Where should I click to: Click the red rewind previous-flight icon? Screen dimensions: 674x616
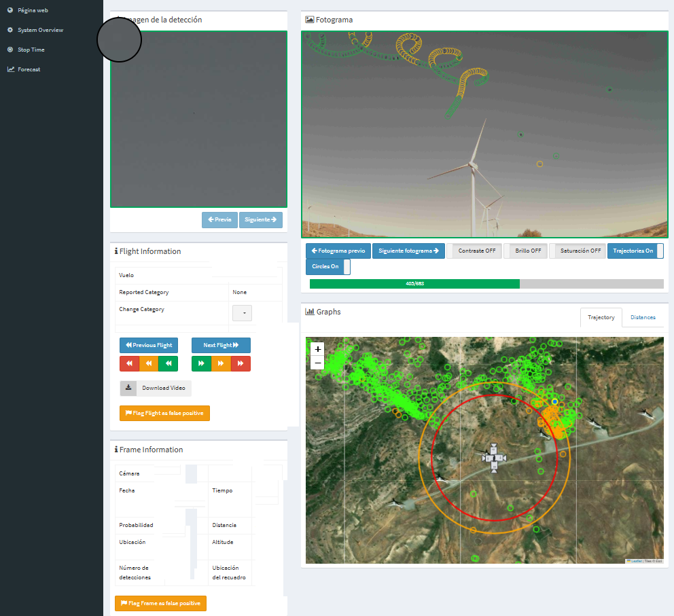click(x=129, y=364)
